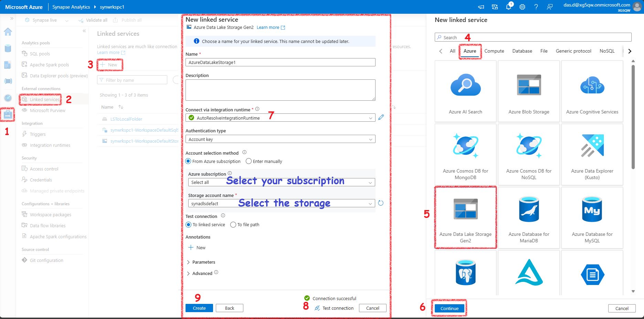
Task: Open the feedback icon
Action: coord(550,7)
